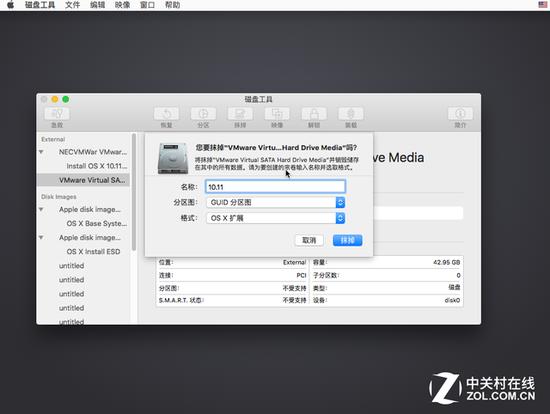Open the Apple menu

tap(11, 5)
